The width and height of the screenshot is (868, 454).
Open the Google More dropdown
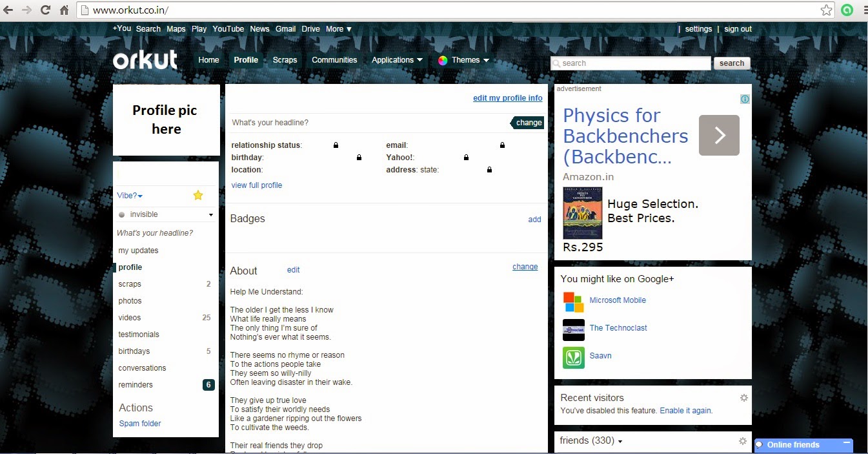(339, 29)
